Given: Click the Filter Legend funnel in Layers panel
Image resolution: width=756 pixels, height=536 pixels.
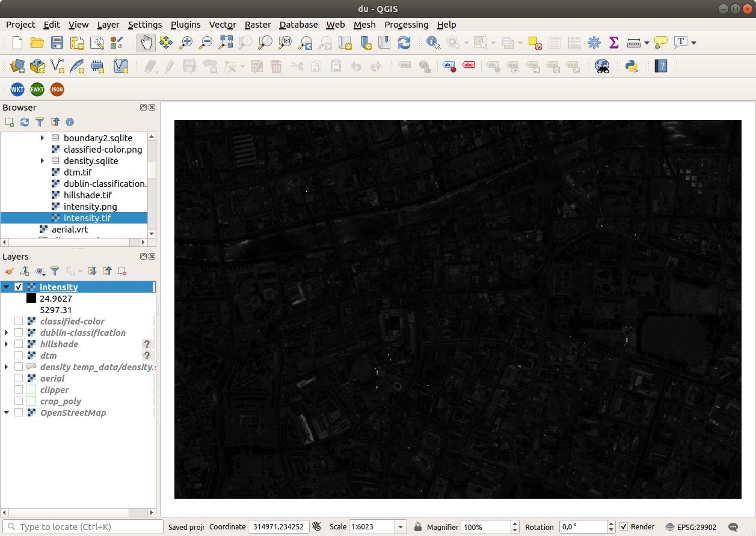Looking at the screenshot, I should (x=55, y=271).
